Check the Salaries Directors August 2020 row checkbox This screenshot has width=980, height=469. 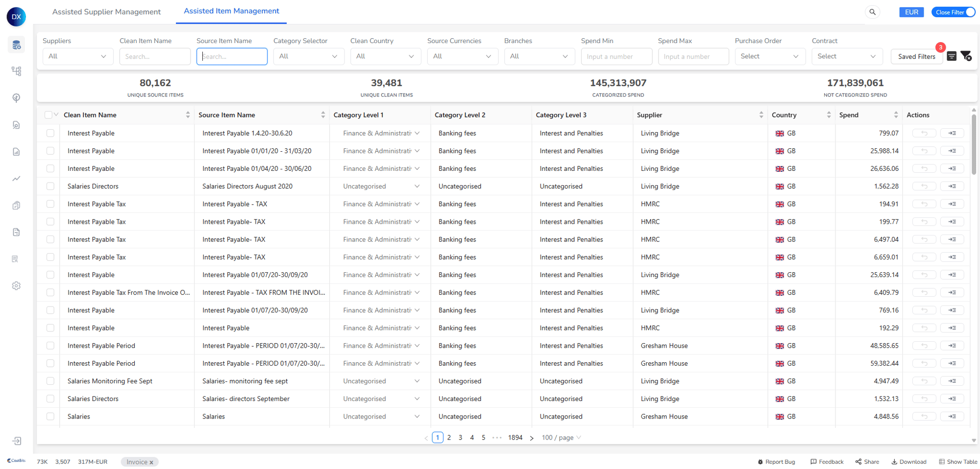(x=50, y=187)
